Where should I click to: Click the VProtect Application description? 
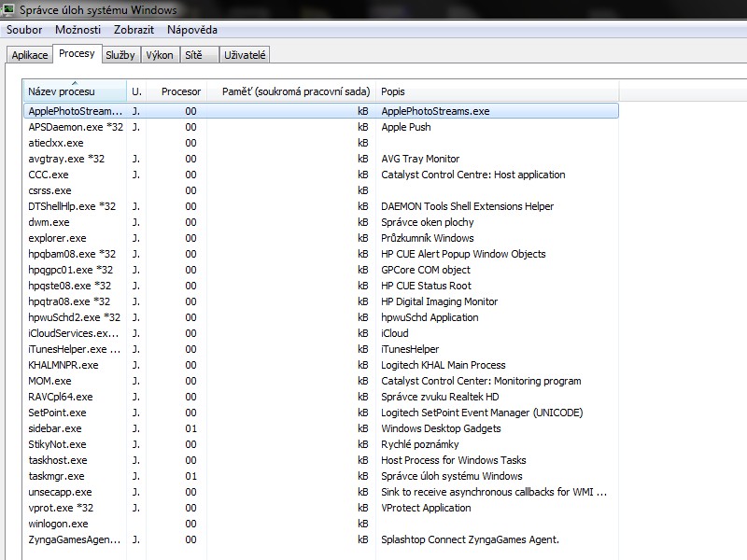pyautogui.click(x=426, y=508)
